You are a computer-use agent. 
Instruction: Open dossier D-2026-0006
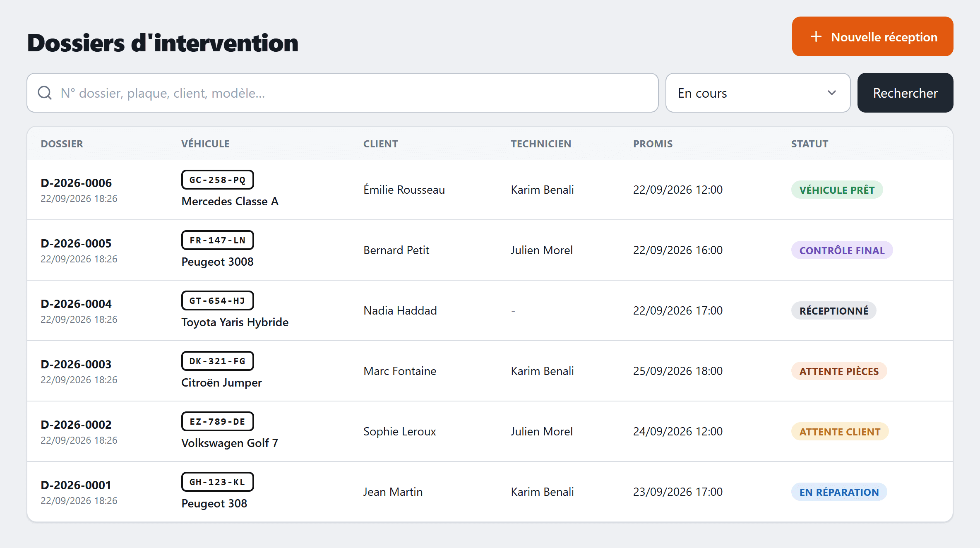tap(76, 183)
